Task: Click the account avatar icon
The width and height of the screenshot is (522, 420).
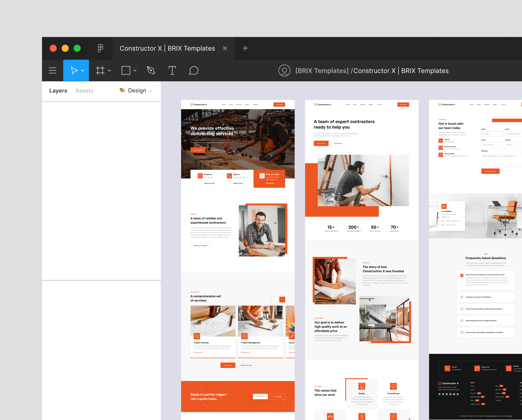Action: [284, 70]
